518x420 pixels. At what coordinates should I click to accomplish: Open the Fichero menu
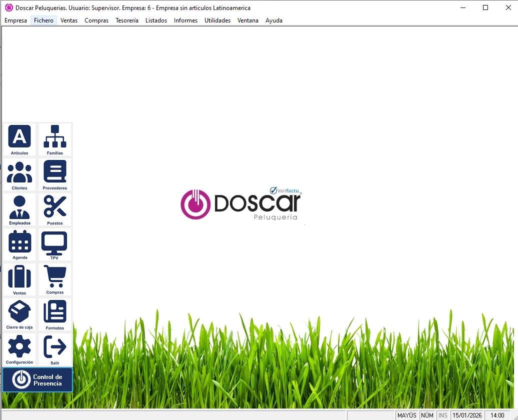43,20
